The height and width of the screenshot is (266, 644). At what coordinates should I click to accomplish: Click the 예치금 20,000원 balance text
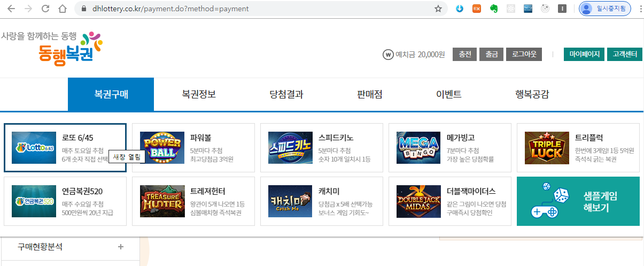tap(420, 55)
